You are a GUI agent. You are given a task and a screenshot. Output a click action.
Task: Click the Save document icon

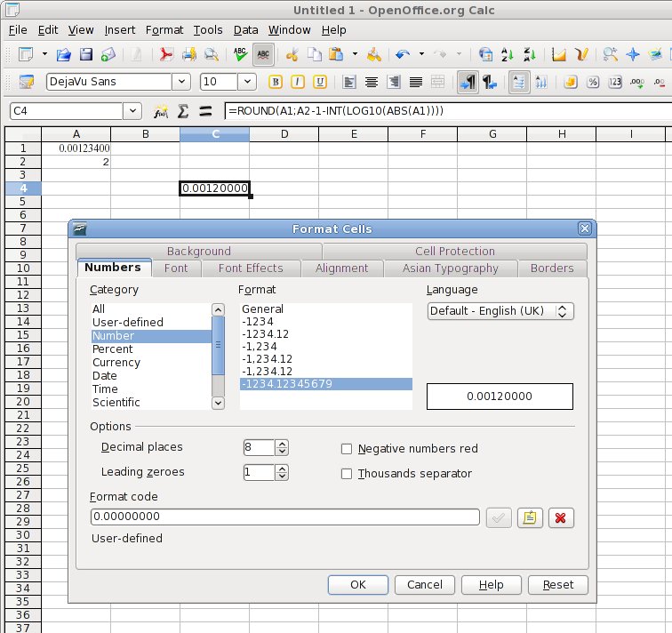pyautogui.click(x=87, y=54)
